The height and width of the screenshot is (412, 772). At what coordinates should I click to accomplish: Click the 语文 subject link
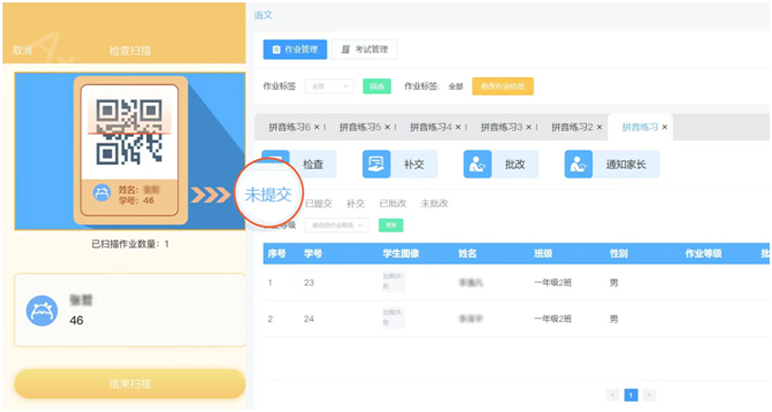(263, 15)
